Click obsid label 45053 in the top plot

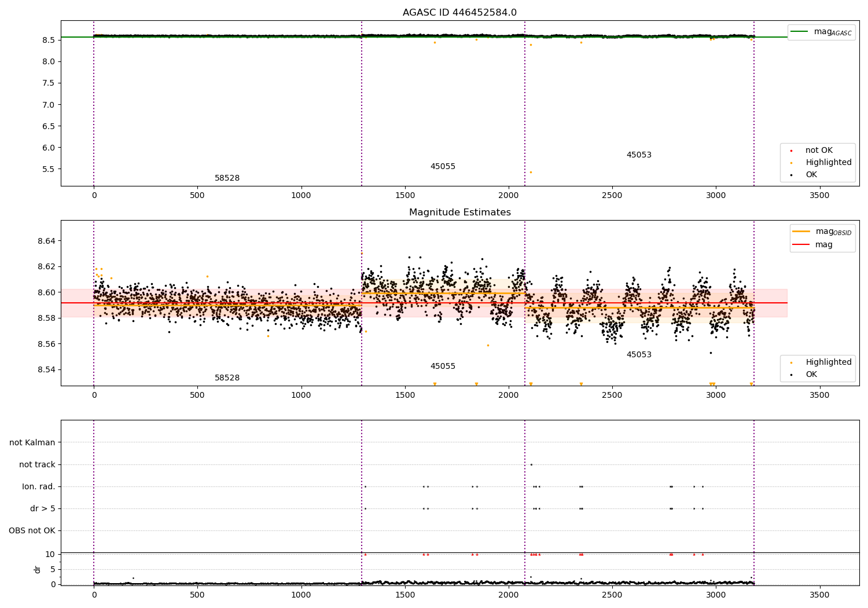tap(639, 155)
